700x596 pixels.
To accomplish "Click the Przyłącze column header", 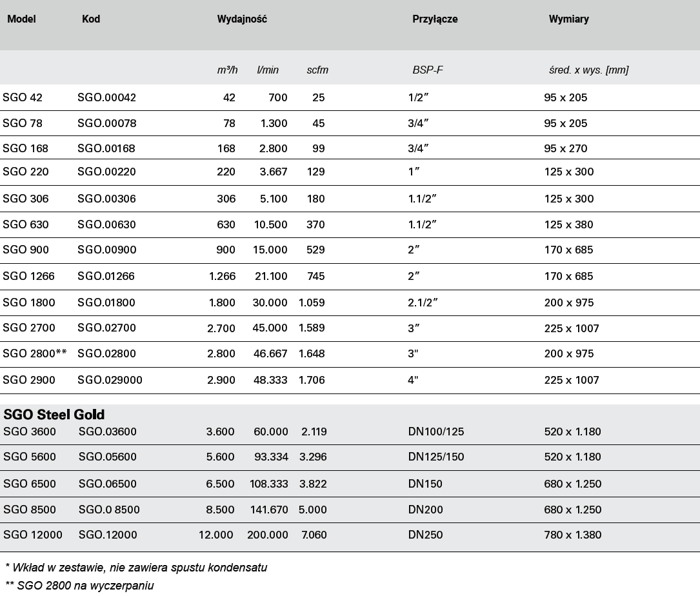I will (x=435, y=19).
